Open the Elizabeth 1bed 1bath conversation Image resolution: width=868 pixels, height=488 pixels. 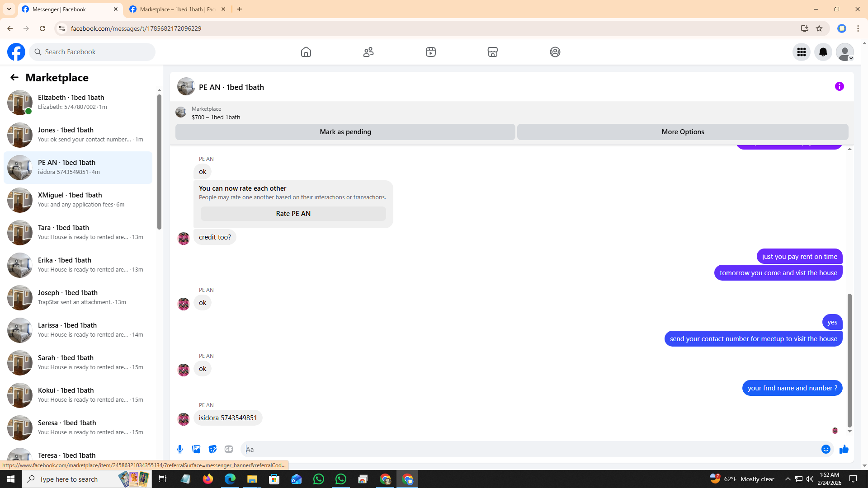[x=78, y=102]
